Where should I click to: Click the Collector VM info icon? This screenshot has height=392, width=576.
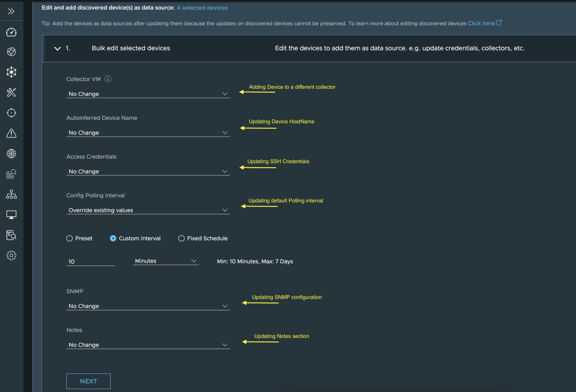tap(108, 79)
